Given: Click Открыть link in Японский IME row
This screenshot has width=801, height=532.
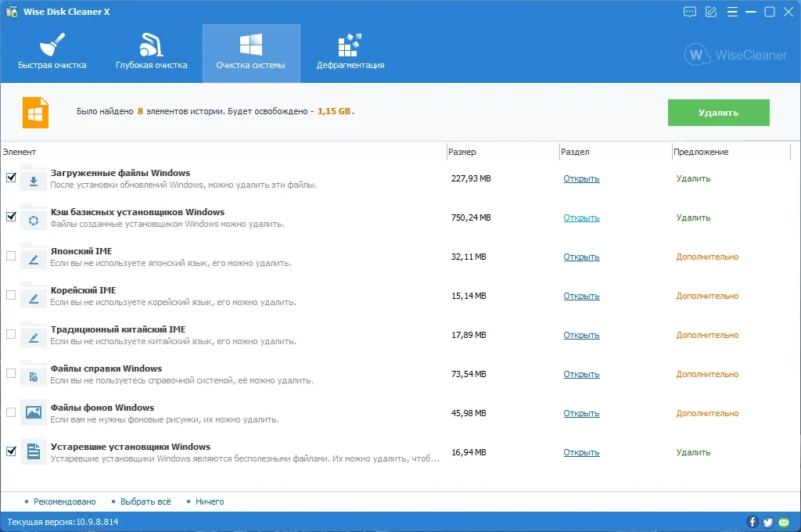Looking at the screenshot, I should 581,257.
